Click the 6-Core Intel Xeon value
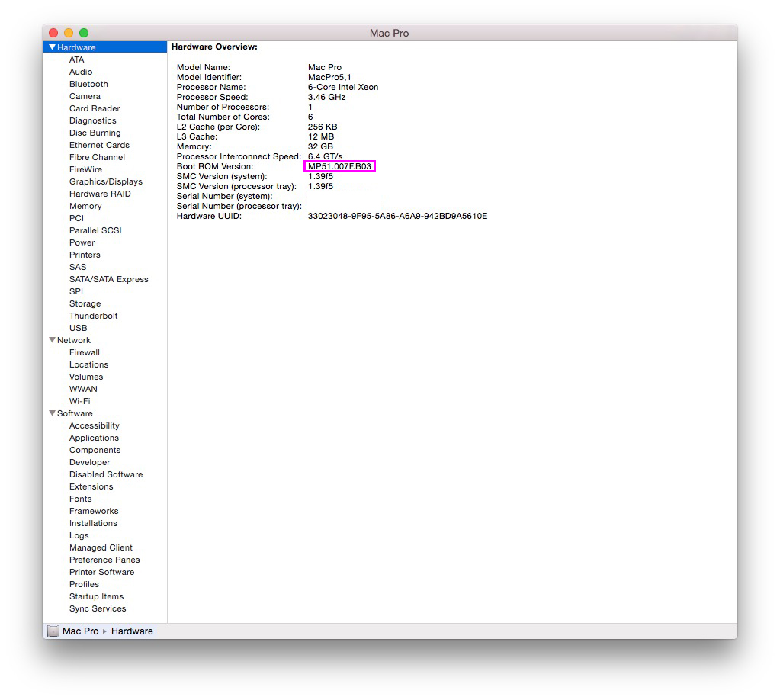Image resolution: width=780 pixels, height=700 pixels. coord(343,87)
